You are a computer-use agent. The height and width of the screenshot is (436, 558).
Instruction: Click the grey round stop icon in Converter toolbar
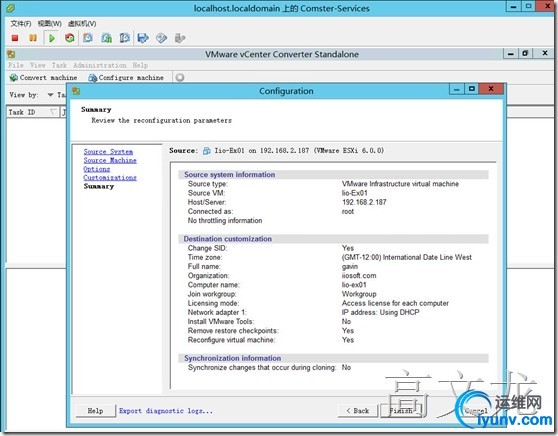click(180, 77)
